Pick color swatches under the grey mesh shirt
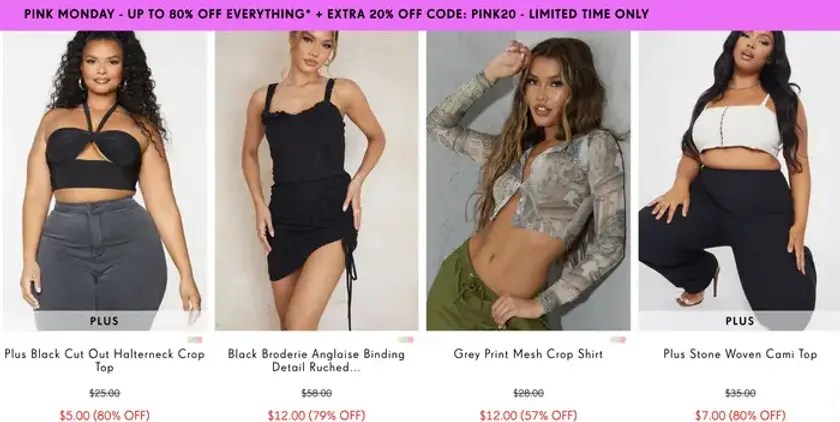The width and height of the screenshot is (840, 422). click(618, 340)
